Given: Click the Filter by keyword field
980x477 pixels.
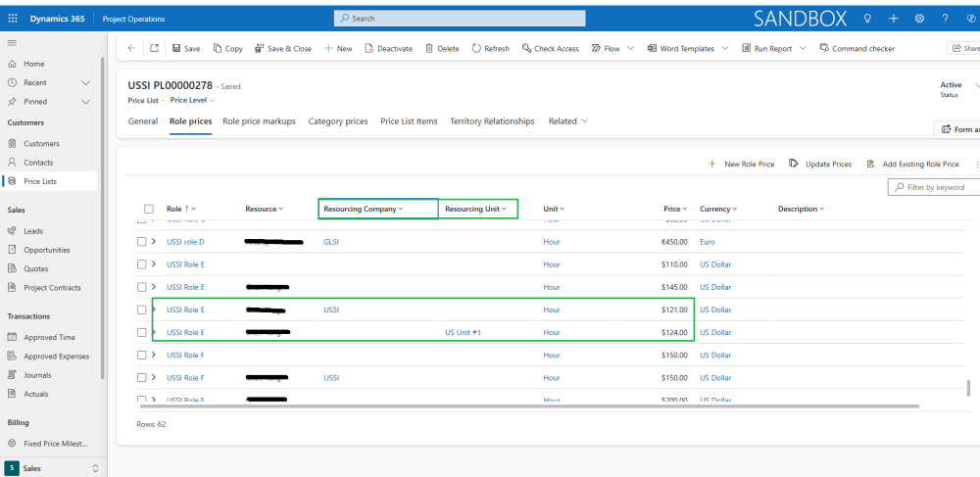Looking at the screenshot, I should click(933, 187).
